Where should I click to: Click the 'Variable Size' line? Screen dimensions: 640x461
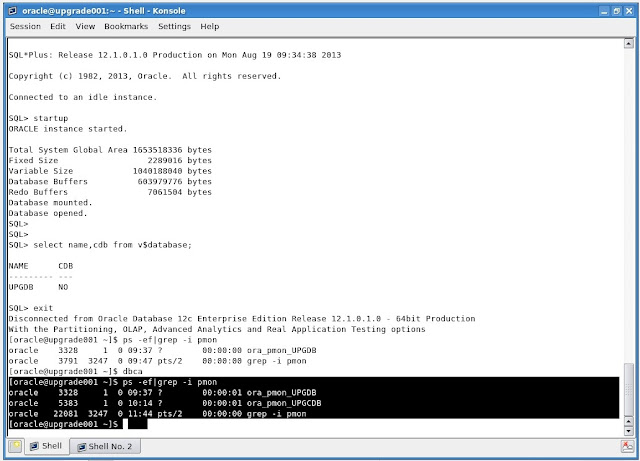pos(110,171)
